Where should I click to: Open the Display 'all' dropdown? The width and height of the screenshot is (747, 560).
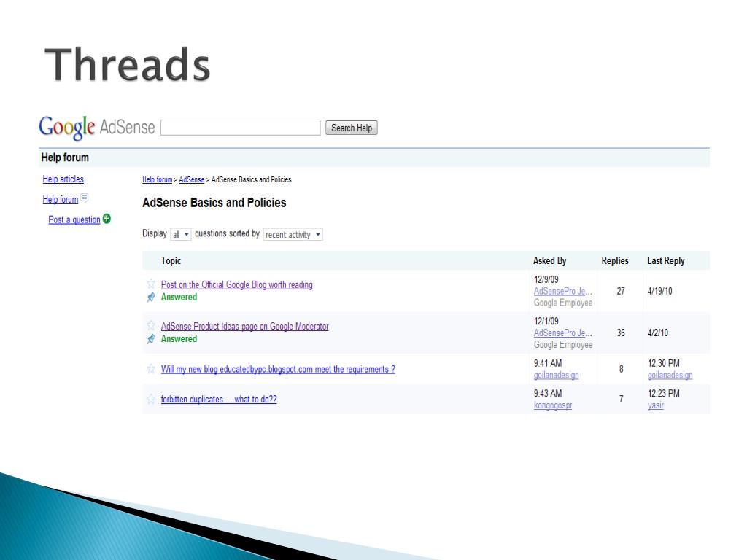coord(181,234)
